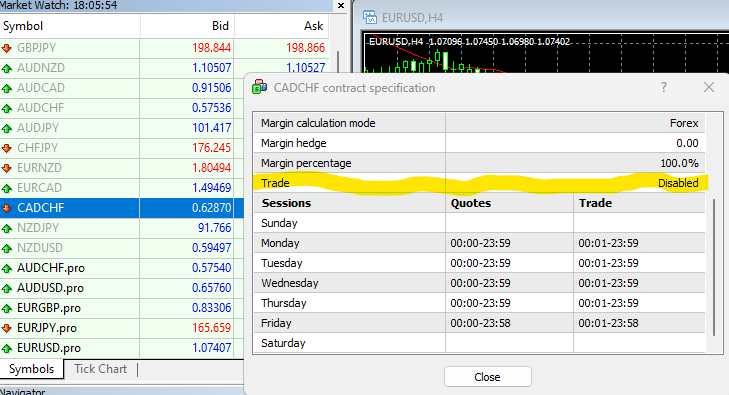Screen dimensions: 729x395
Task: Click the red down arrow icon beside GBPJPY
Action: coord(7,48)
